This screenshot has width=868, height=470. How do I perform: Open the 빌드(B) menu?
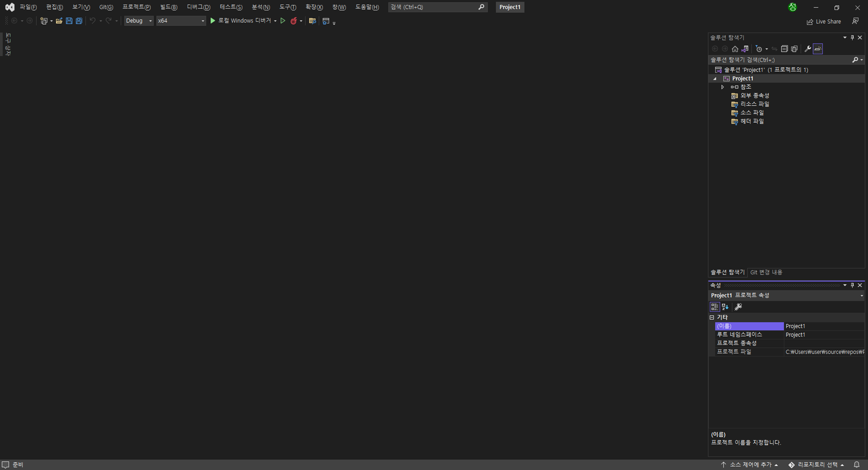coord(168,7)
